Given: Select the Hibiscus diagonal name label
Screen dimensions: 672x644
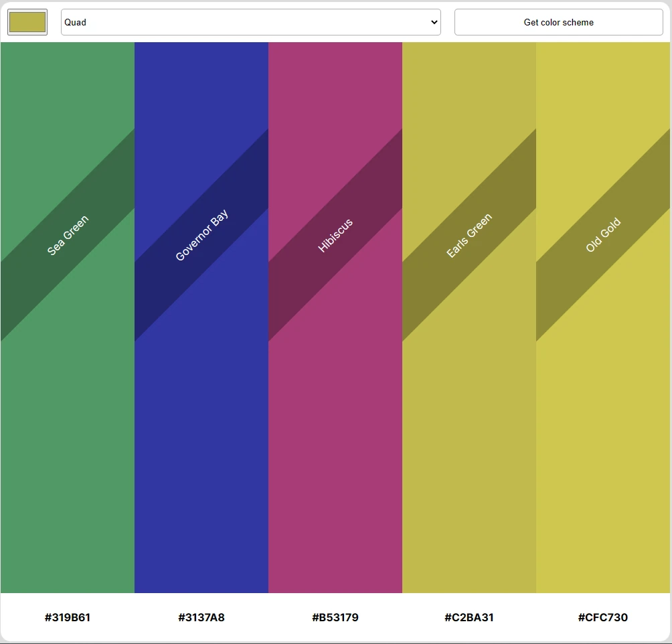Looking at the screenshot, I should 335,235.
